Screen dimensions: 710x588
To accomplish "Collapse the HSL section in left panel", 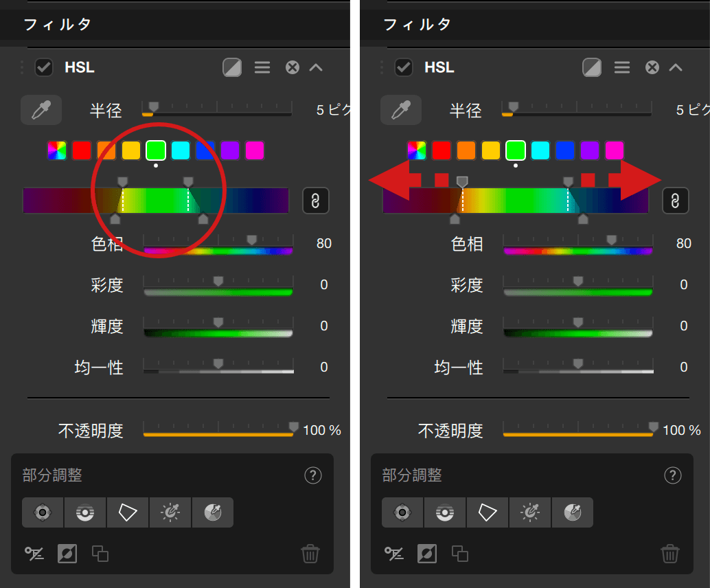I will 316,67.
